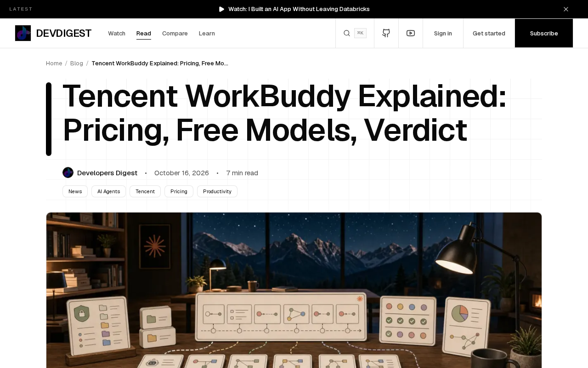This screenshot has width=588, height=368.
Task: Open the Compare menu item
Action: 175,33
